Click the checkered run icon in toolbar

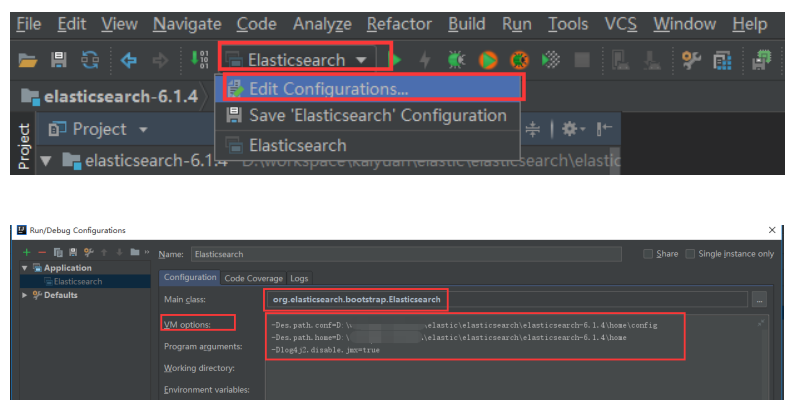point(551,61)
